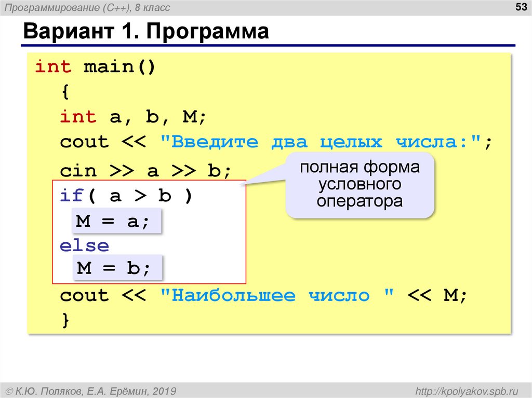Click the closing curly brace of main
Image resolution: width=532 pixels, height=398 pixels.
coord(65,320)
